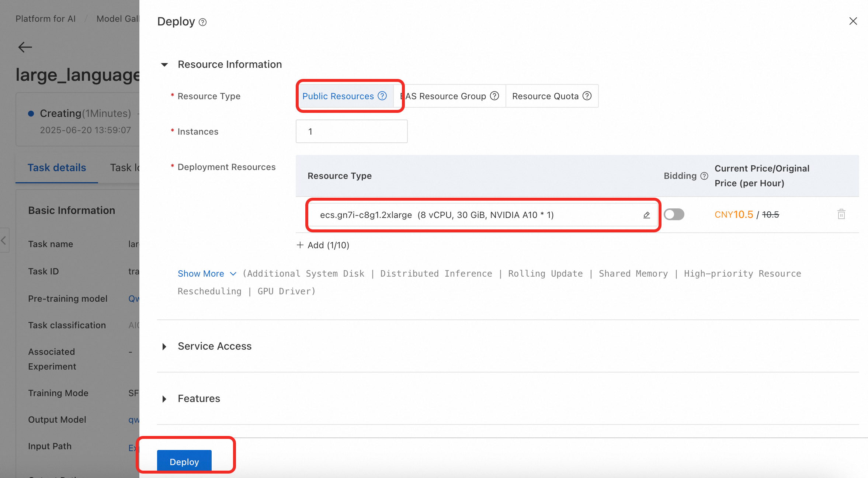Click the Instances input field
The height and width of the screenshot is (478, 868).
click(351, 132)
